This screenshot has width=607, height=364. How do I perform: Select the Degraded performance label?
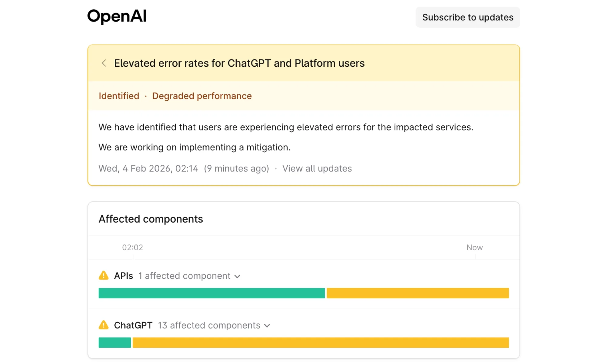point(202,96)
